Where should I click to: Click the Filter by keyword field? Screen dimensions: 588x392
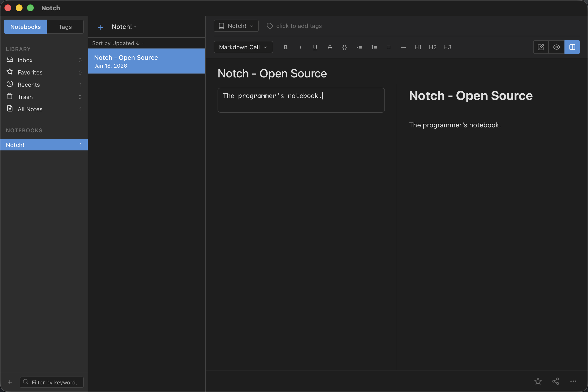(51, 382)
